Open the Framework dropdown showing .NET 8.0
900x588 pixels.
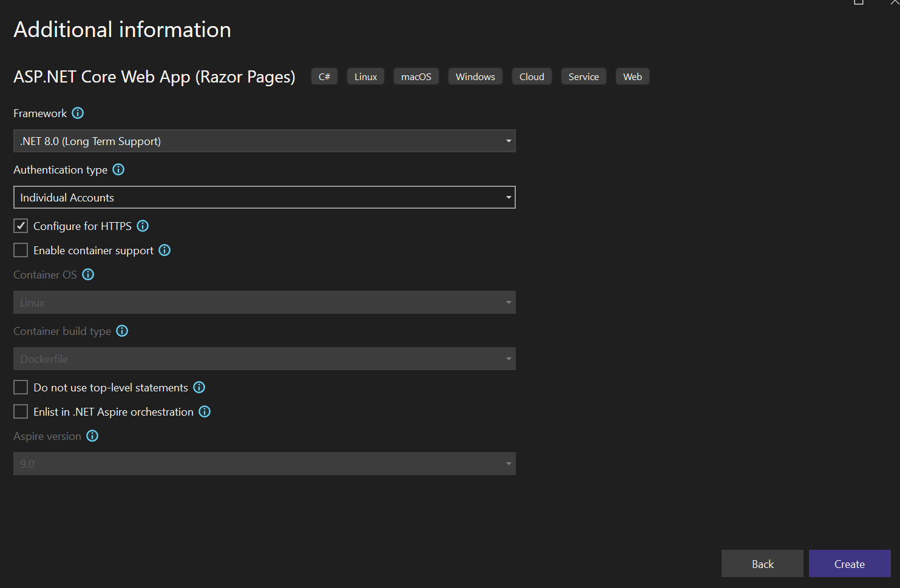265,141
